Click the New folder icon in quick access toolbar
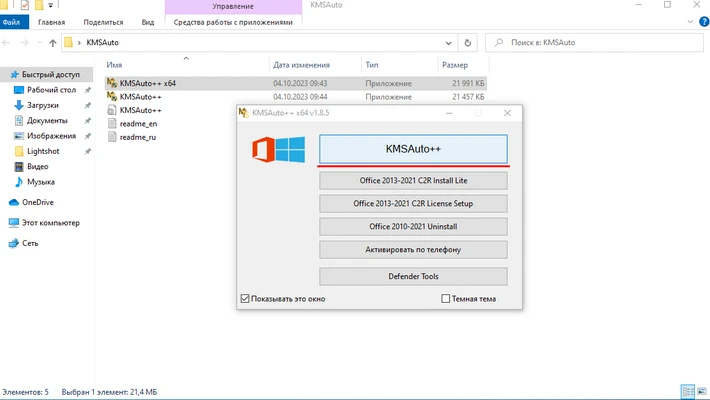Image resolution: width=710 pixels, height=400 pixels. tap(39, 5)
